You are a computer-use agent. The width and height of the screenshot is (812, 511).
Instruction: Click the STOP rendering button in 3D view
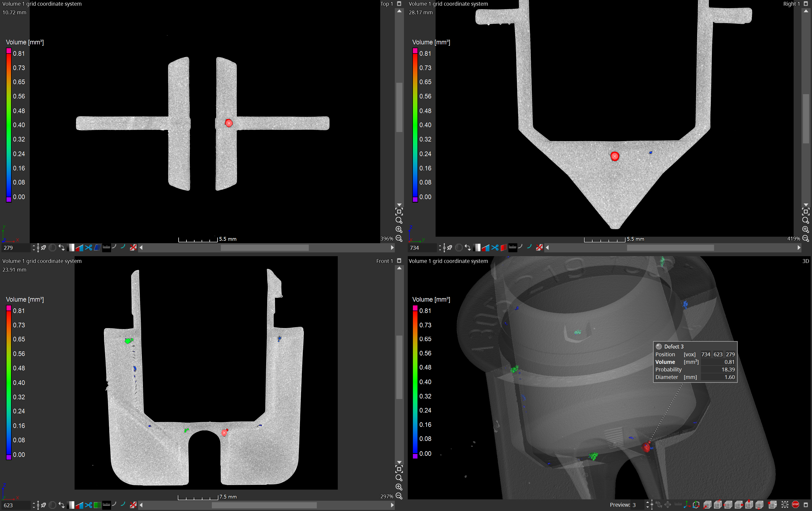click(x=796, y=505)
